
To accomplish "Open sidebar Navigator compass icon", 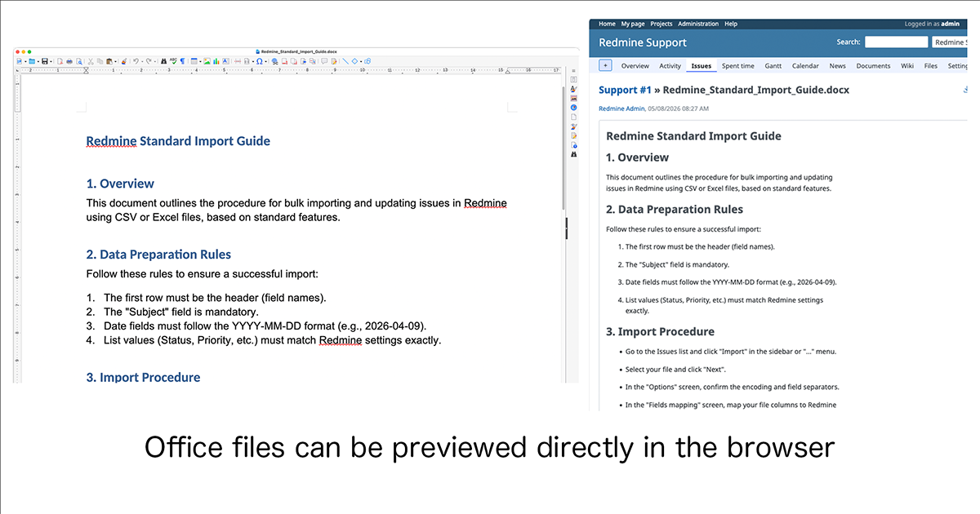I will 573,107.
